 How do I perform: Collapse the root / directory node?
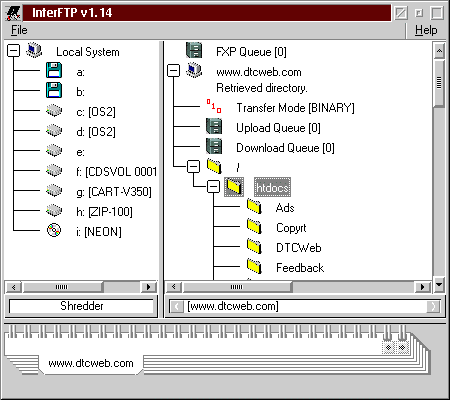coord(194,166)
